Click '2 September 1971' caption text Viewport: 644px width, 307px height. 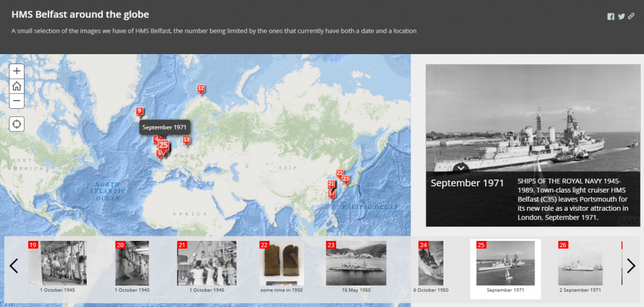tap(580, 290)
